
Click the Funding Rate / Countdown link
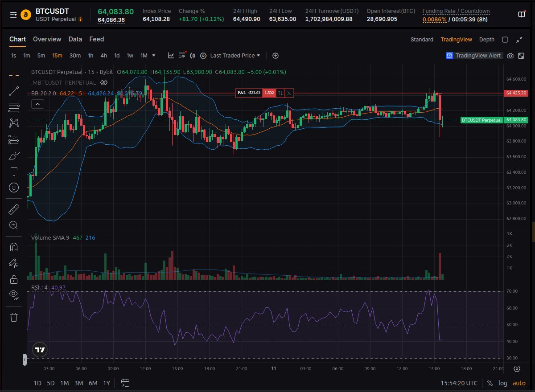(456, 11)
